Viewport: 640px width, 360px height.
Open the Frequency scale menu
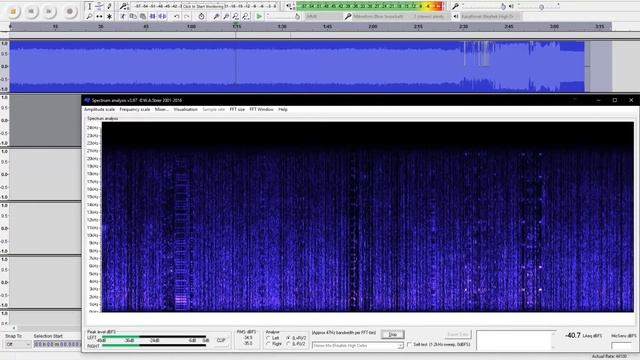(x=135, y=109)
